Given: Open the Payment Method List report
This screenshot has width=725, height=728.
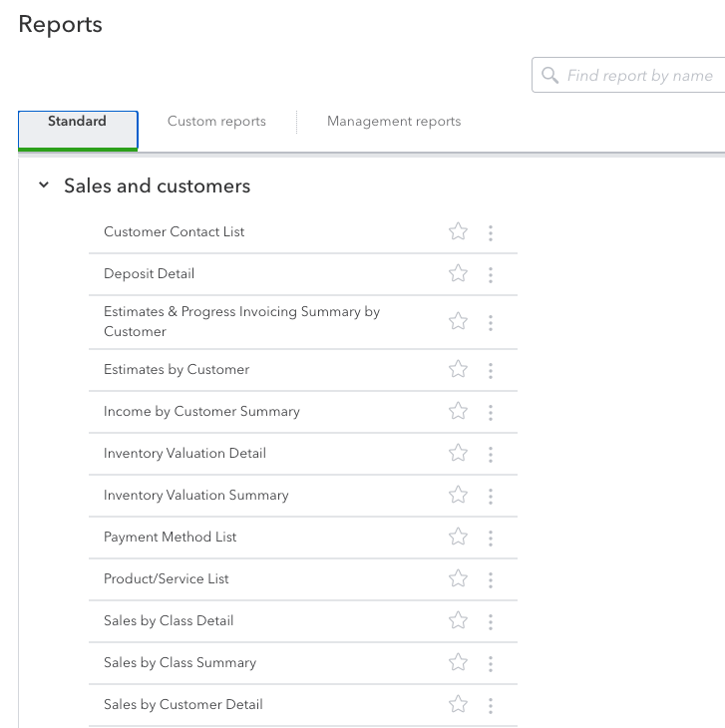Looking at the screenshot, I should 170,537.
